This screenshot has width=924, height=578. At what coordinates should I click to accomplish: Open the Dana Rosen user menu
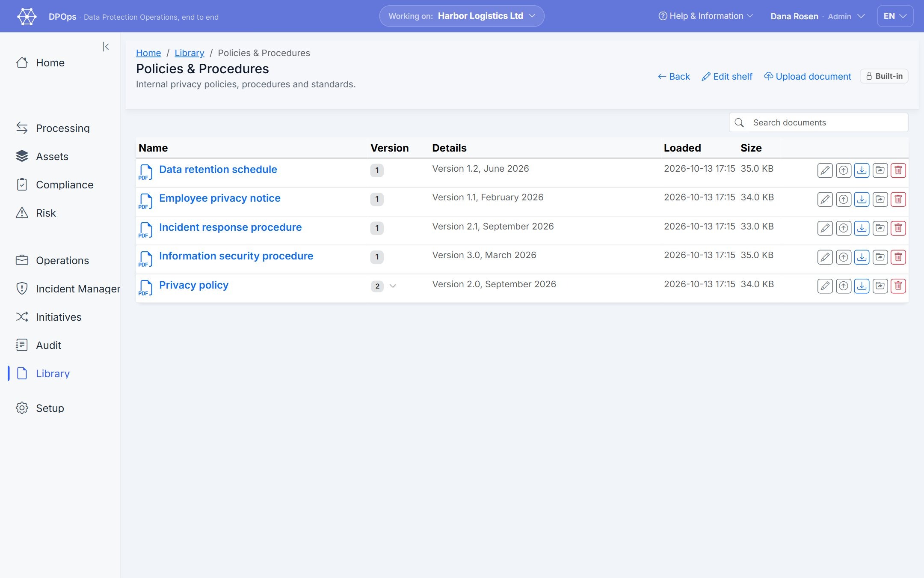pos(817,16)
